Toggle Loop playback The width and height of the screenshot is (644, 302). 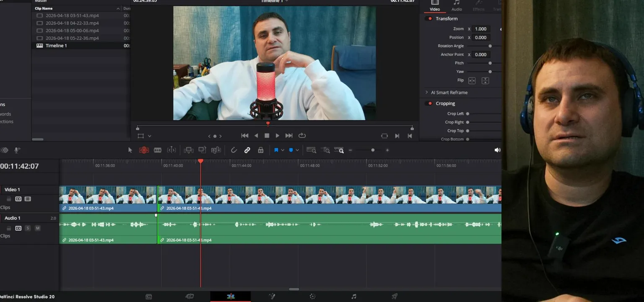click(302, 136)
